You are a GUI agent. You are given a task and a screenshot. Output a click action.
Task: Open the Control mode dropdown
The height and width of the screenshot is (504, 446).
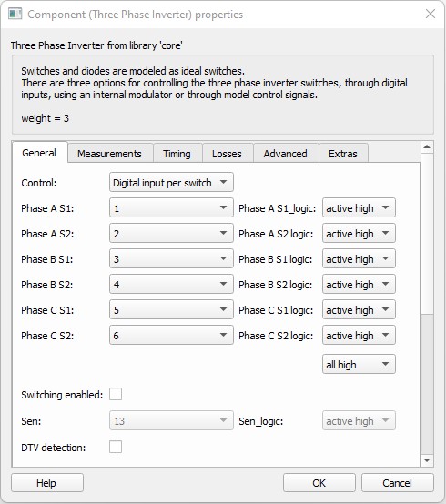click(x=171, y=183)
